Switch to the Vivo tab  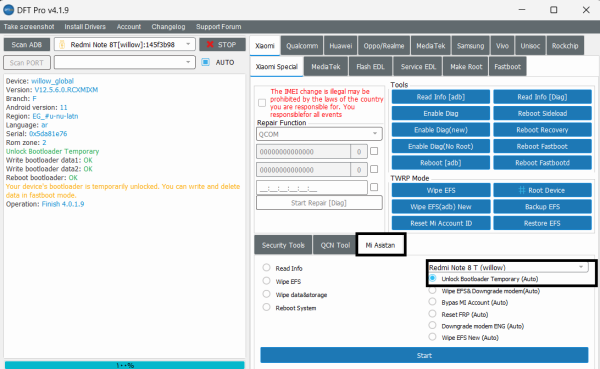[x=502, y=46]
